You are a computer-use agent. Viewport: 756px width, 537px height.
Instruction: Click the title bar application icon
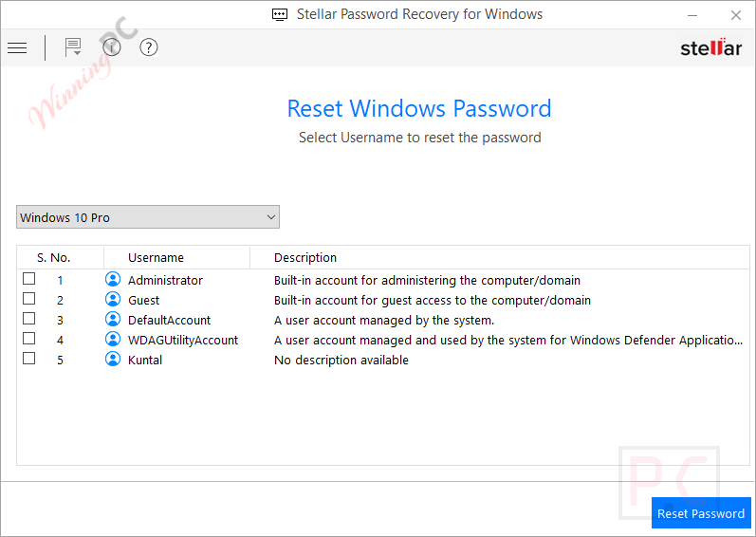click(280, 14)
